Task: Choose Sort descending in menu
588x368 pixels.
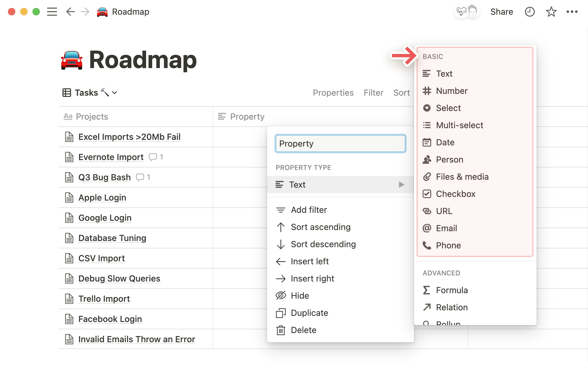Action: click(323, 244)
